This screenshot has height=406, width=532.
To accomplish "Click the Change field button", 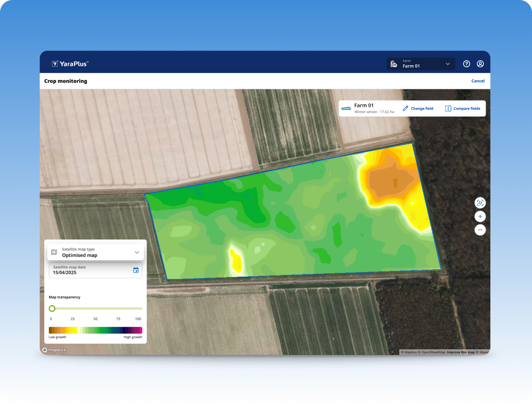I will [418, 109].
